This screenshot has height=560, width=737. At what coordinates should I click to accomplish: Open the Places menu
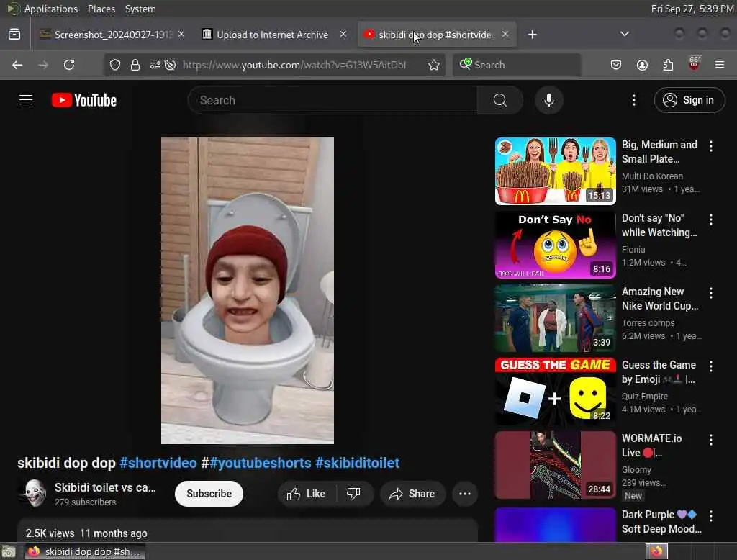pos(101,9)
